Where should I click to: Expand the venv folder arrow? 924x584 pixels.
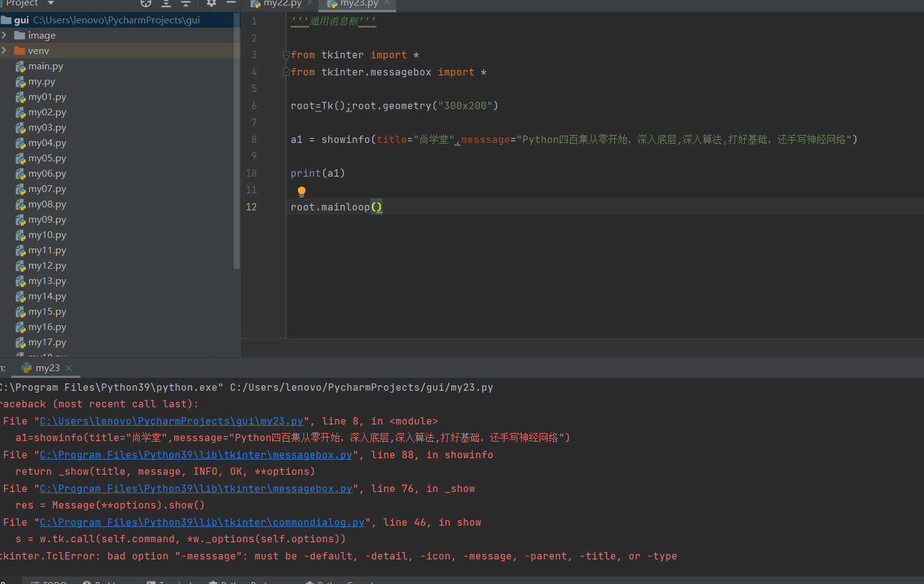pyautogui.click(x=4, y=50)
